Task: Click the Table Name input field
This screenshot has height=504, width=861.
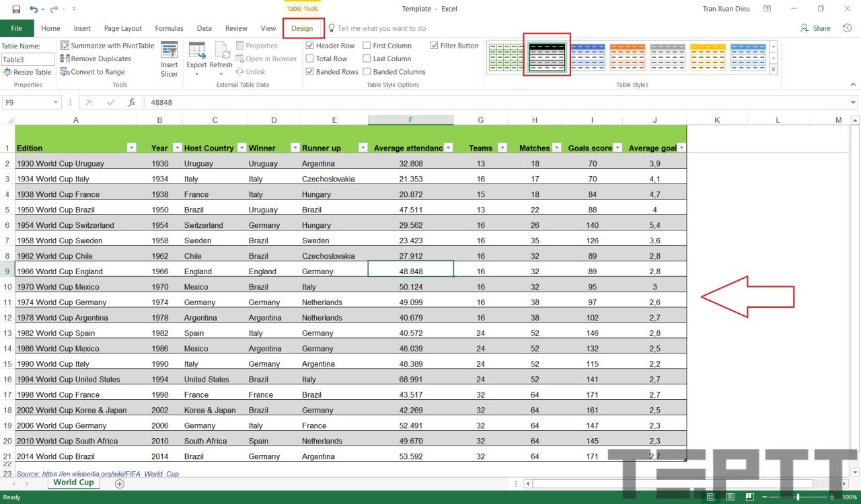Action: tap(28, 59)
